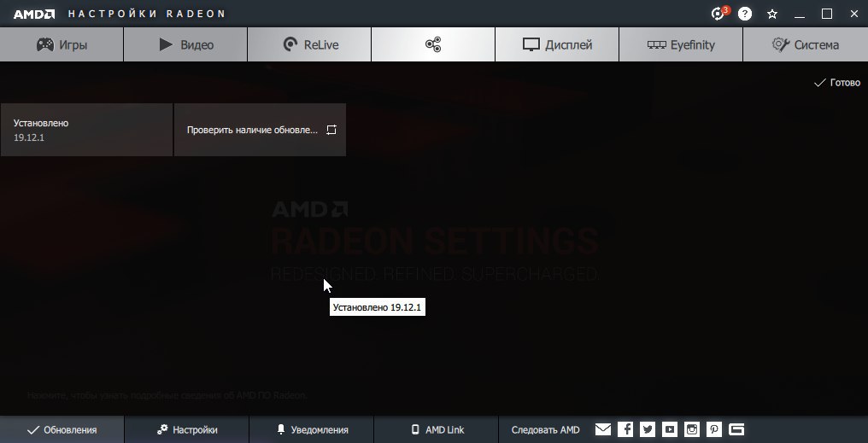Open Обновления in bottom bar

pos(62,429)
